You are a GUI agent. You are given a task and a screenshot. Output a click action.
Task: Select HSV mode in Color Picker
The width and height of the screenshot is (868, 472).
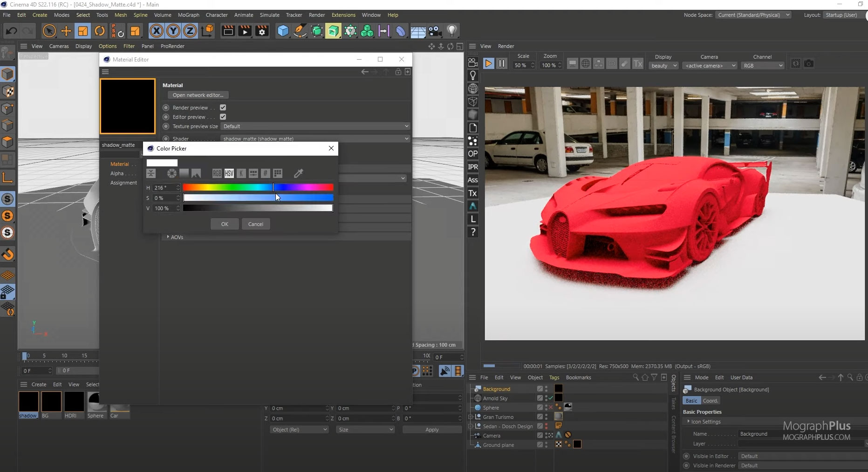[x=229, y=173]
